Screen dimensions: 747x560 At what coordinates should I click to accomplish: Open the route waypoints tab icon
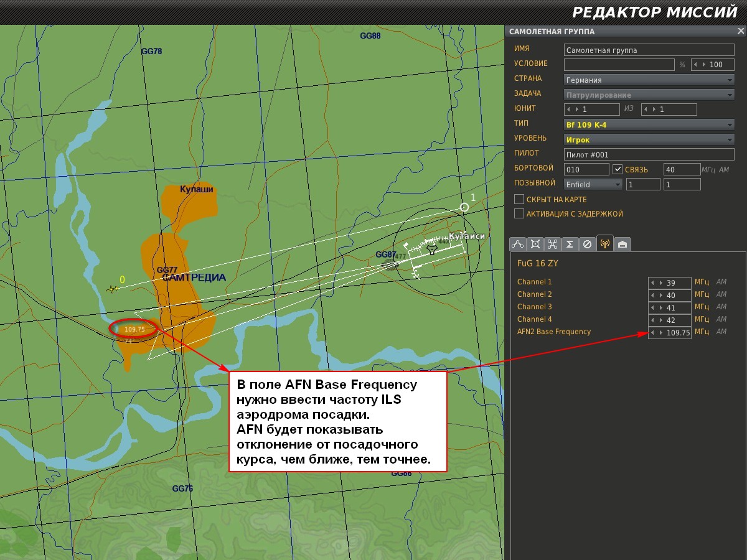coord(518,244)
